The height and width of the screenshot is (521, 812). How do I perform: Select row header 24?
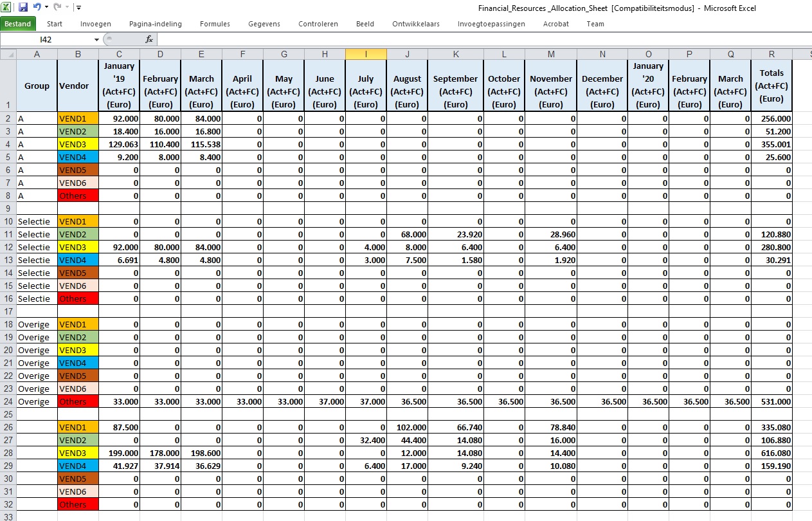8,401
